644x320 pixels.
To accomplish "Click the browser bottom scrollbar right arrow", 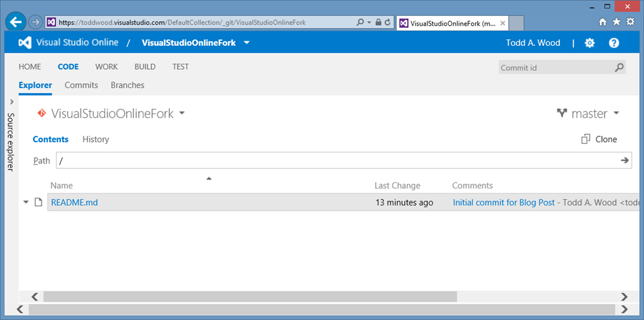I will pos(625,309).
